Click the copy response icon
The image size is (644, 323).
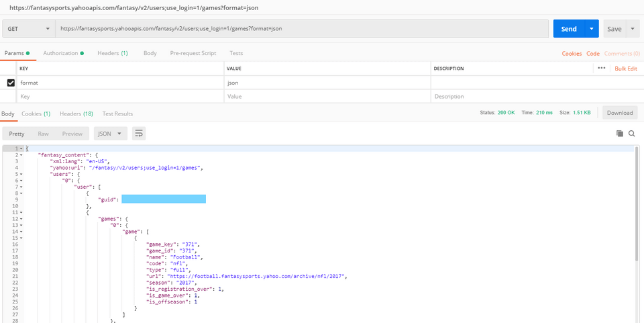click(620, 133)
